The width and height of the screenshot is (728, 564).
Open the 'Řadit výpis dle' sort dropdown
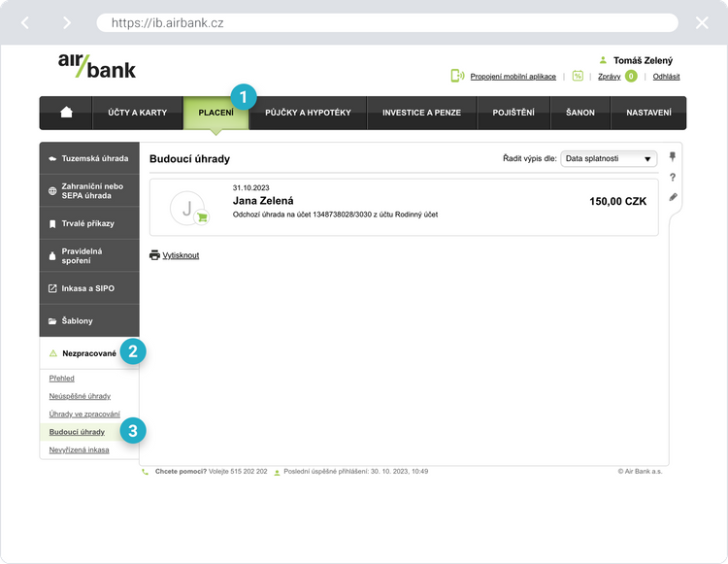tap(609, 158)
